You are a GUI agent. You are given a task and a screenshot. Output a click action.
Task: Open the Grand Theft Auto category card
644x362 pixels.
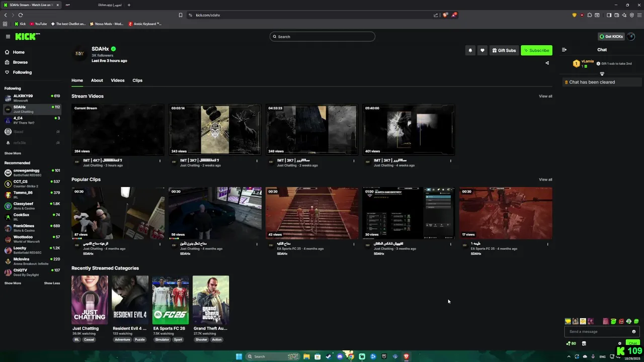tap(211, 300)
